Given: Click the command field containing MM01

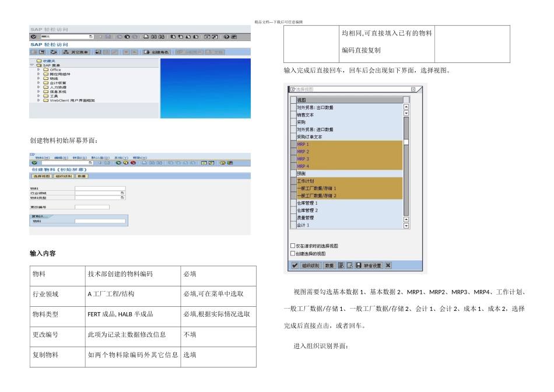Looking at the screenshot, I should pyautogui.click(x=66, y=37).
